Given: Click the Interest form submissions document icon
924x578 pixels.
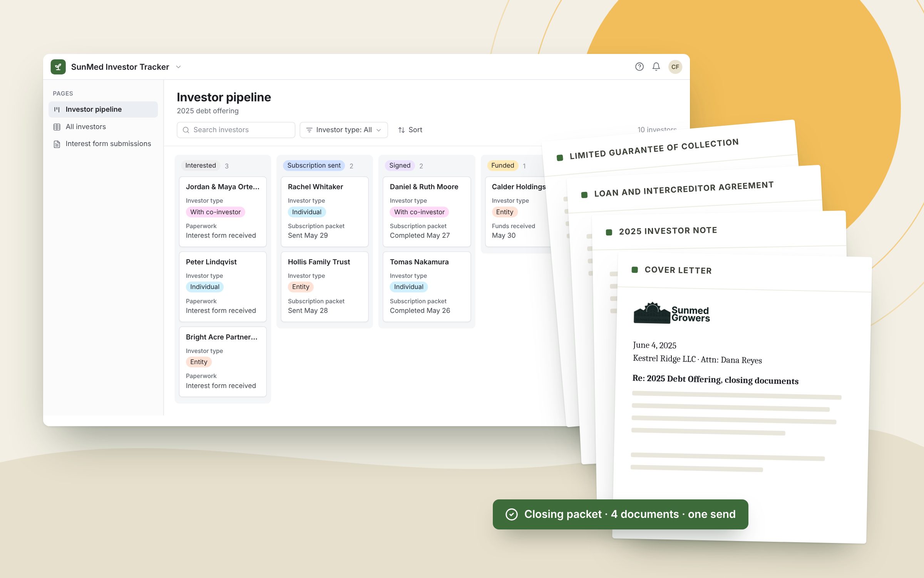Looking at the screenshot, I should [x=57, y=144].
